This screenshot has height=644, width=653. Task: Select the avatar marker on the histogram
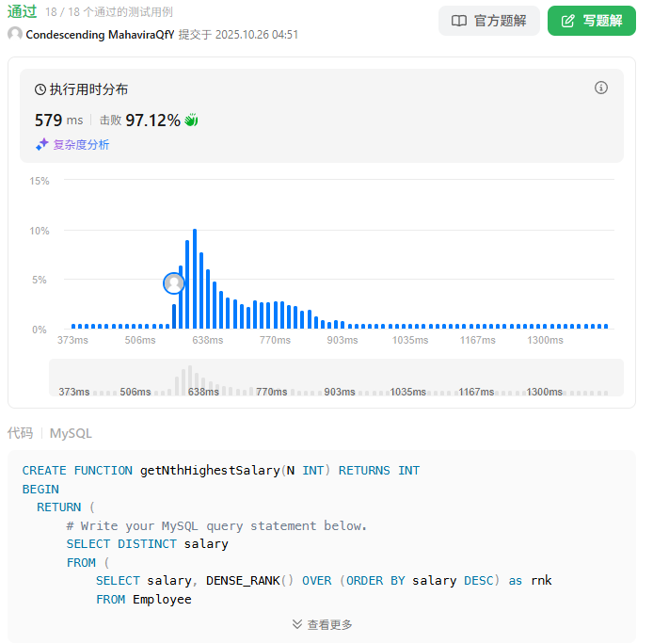point(174,282)
